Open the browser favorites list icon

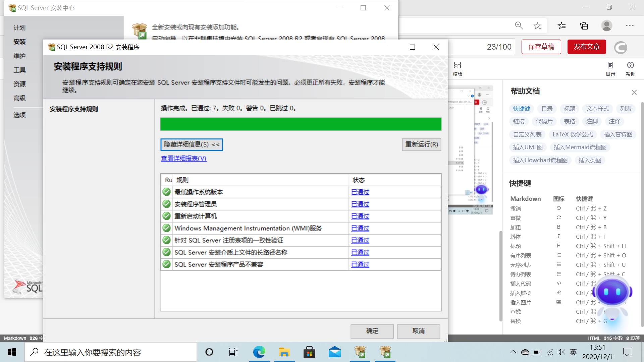tap(562, 26)
